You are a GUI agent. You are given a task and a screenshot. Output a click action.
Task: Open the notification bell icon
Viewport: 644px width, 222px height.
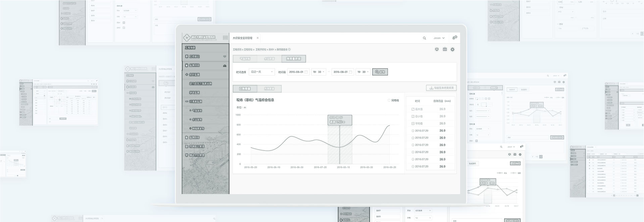tap(454, 38)
